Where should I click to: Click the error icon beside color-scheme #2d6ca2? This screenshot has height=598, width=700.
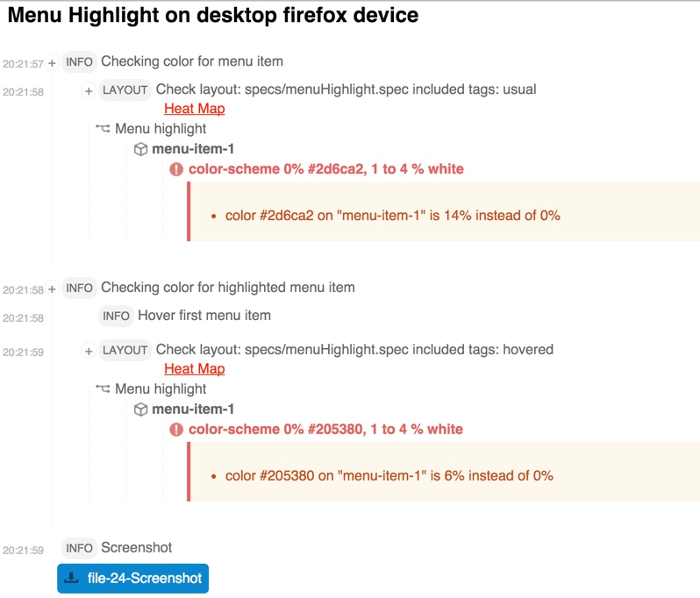point(176,169)
